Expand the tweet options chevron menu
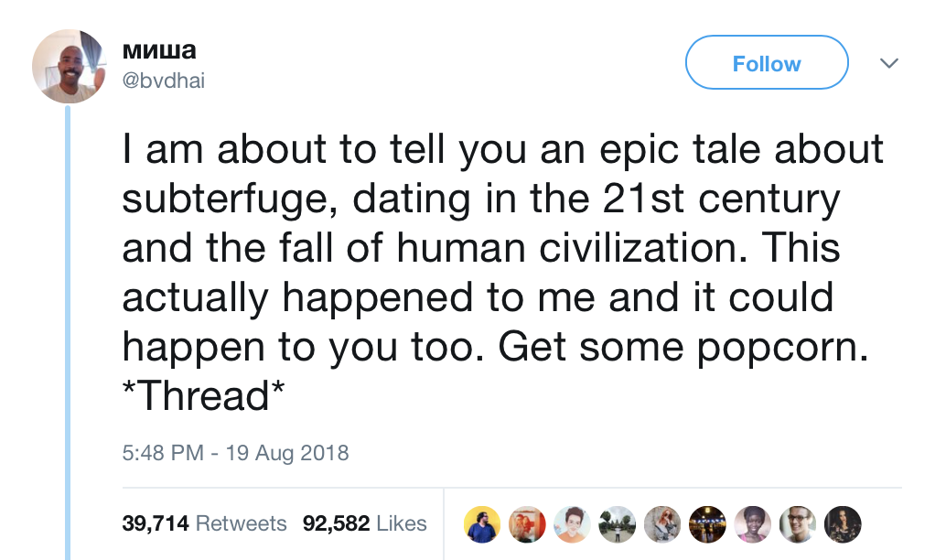Image resolution: width=946 pixels, height=560 pixels. point(887,63)
